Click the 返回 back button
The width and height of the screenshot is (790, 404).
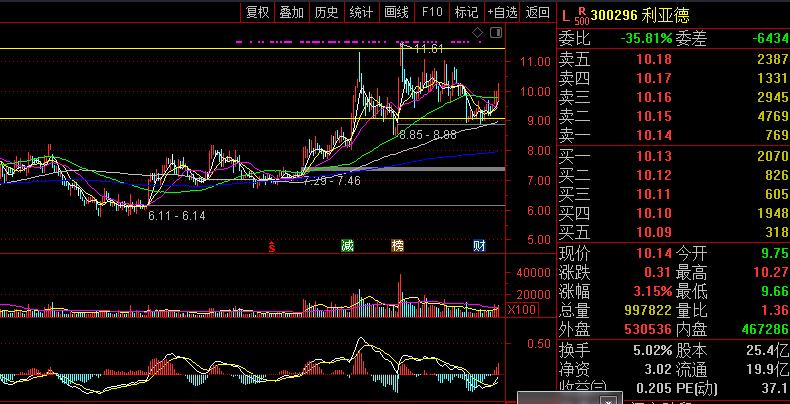click(538, 12)
